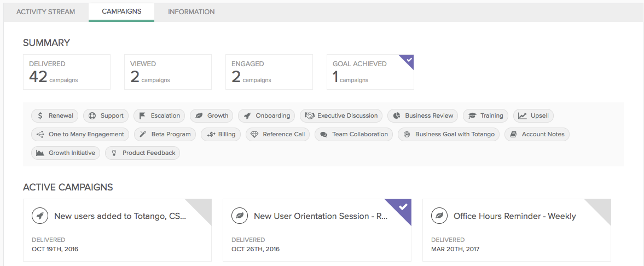Filter by the Onboarding rocket chip

[266, 115]
